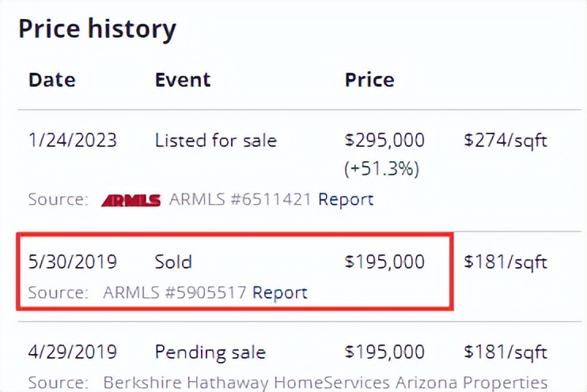Image resolution: width=587 pixels, height=392 pixels.
Task: Click the ARMLS #6511421 source text
Action: tap(240, 200)
